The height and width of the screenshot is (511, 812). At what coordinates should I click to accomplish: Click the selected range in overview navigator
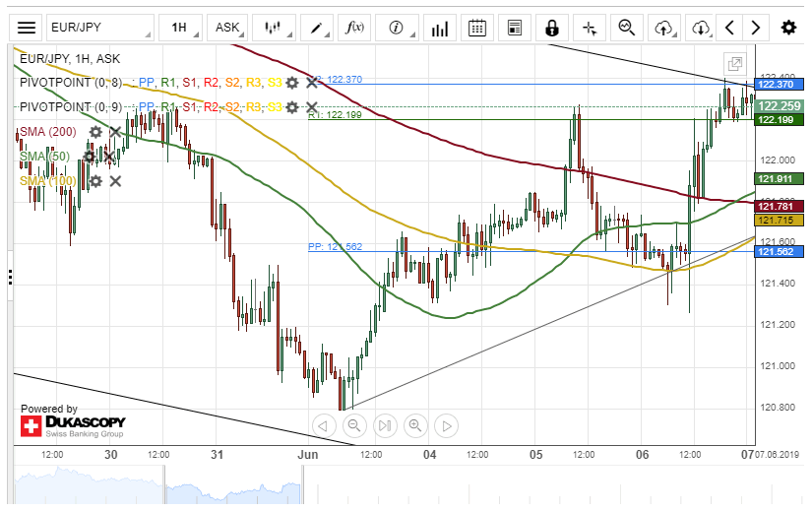(x=233, y=484)
